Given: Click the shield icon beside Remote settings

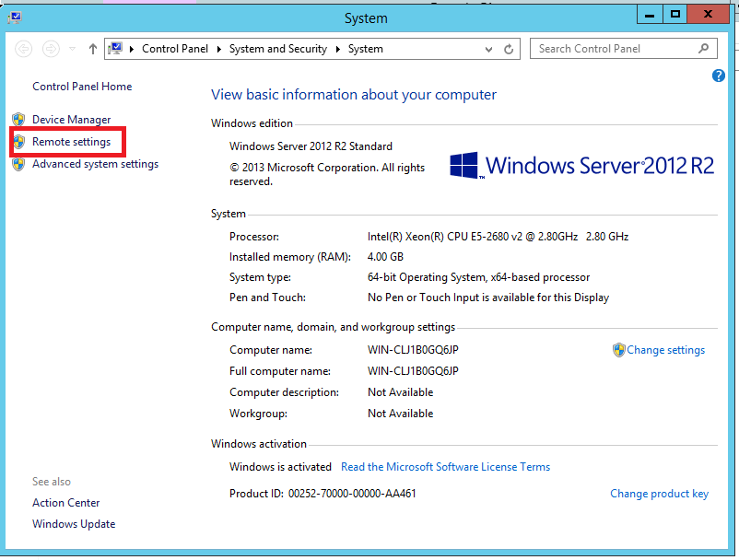Looking at the screenshot, I should click(18, 141).
